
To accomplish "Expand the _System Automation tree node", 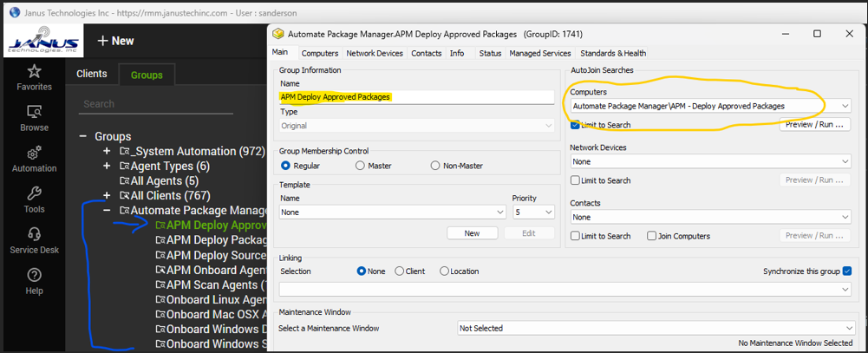I will [x=107, y=151].
